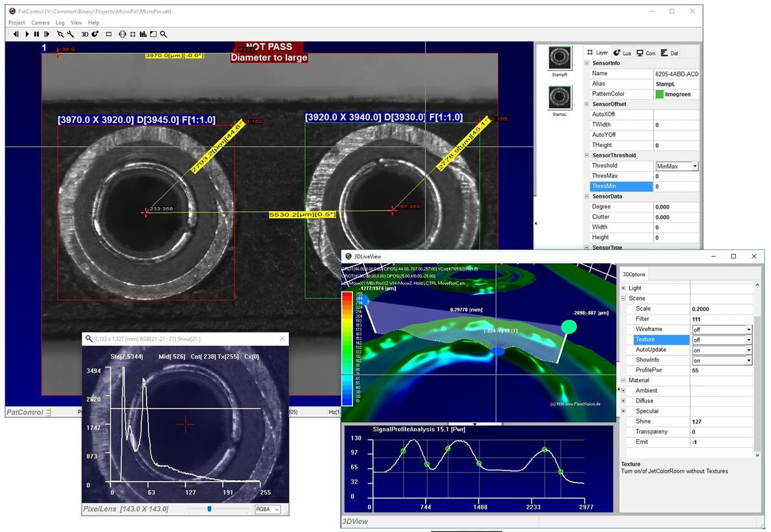
Task: Open the Help menu
Action: pos(93,23)
